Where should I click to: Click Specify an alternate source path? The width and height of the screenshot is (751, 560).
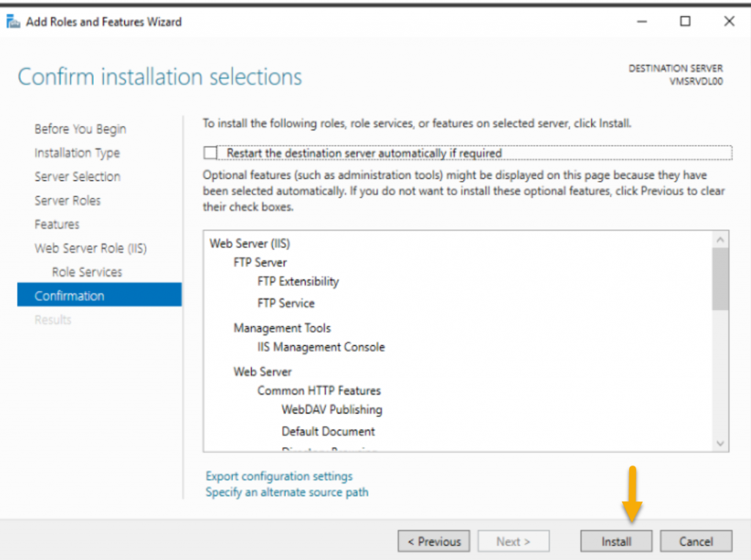[287, 492]
